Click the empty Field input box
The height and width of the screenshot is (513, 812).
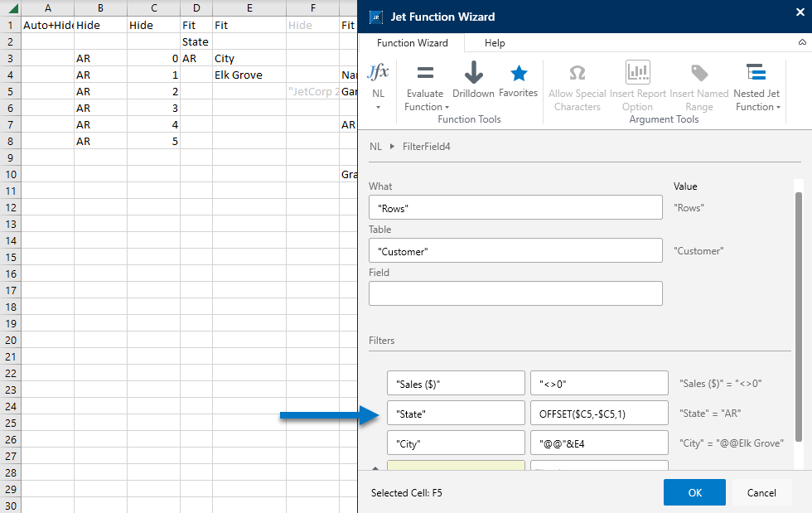[515, 293]
